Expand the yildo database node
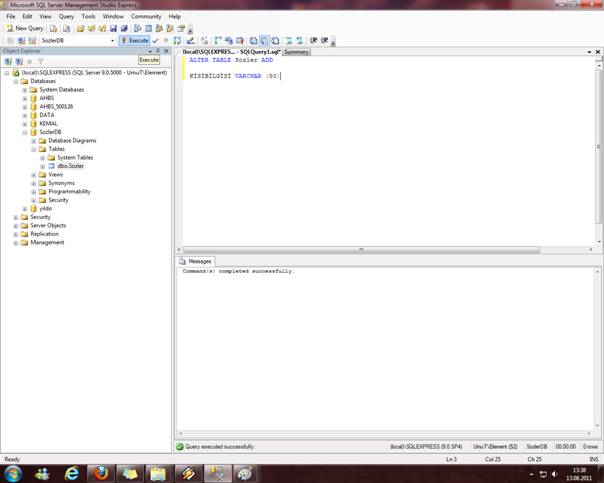Viewport: 604px width, 483px height. 25,208
